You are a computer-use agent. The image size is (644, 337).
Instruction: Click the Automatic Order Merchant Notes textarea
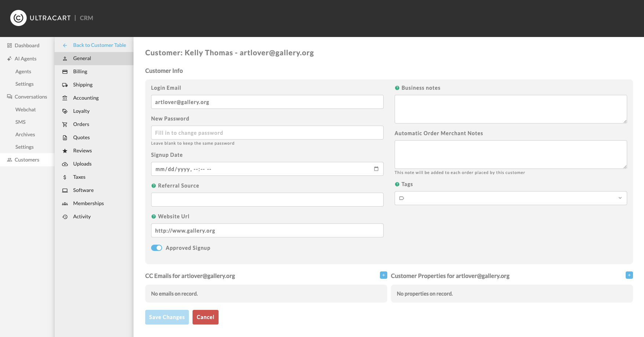(x=511, y=155)
